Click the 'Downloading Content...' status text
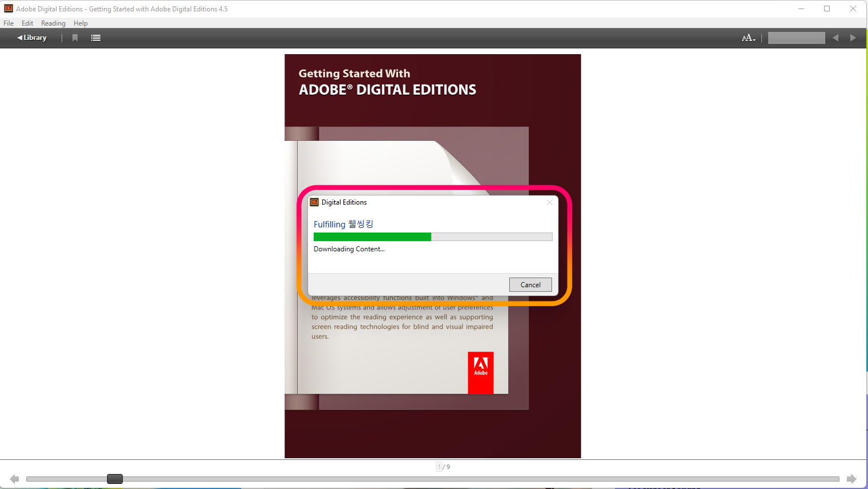Image resolution: width=868 pixels, height=489 pixels. 349,249
